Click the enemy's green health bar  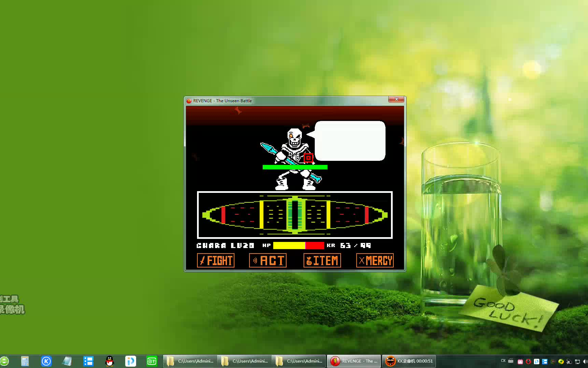pyautogui.click(x=295, y=167)
